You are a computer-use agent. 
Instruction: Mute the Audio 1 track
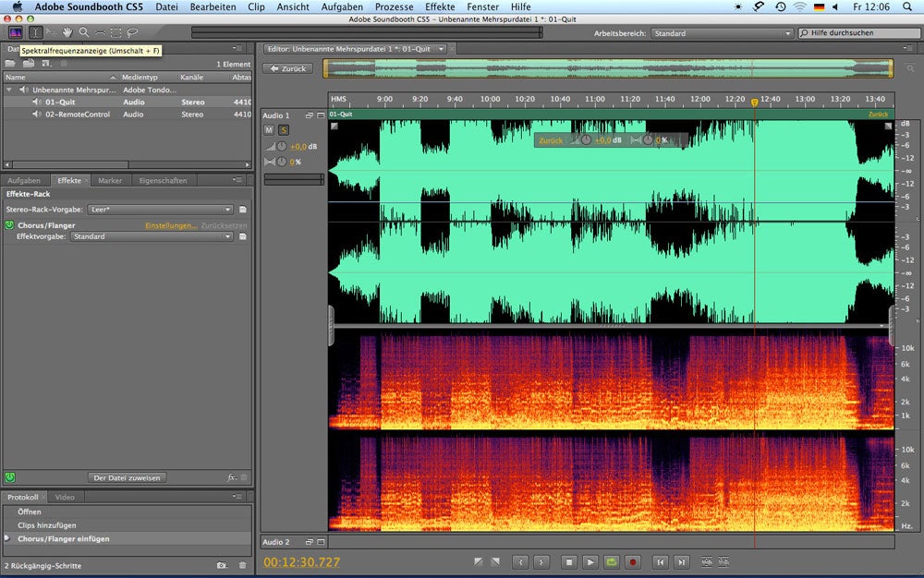(270, 130)
